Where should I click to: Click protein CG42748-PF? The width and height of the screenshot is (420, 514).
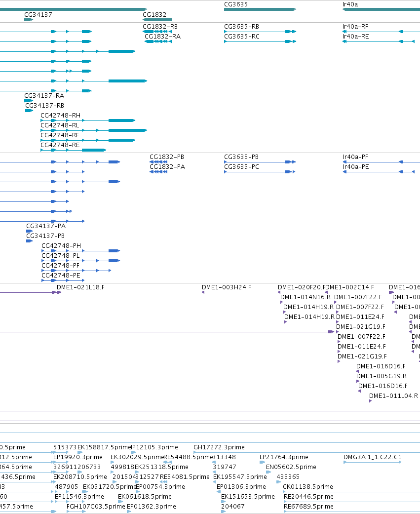(x=60, y=266)
